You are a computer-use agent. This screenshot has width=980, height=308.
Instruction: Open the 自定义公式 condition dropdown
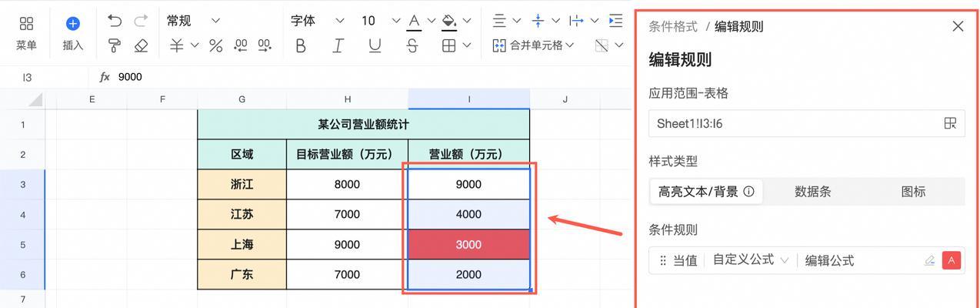point(751,260)
